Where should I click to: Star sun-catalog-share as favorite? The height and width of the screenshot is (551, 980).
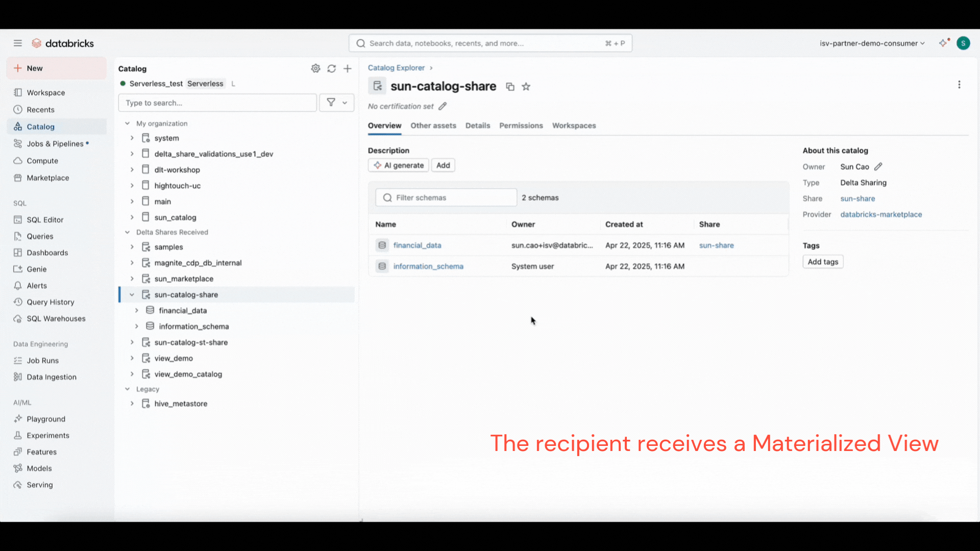(x=526, y=87)
